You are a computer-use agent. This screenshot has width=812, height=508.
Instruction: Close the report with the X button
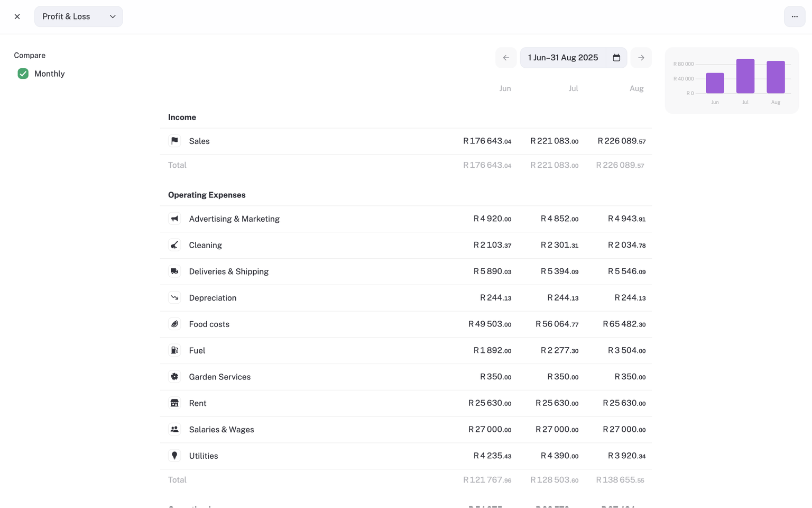coord(17,16)
